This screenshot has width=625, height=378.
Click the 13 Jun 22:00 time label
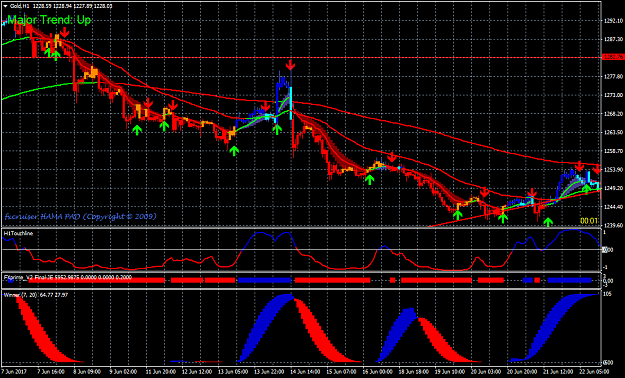[x=269, y=372]
